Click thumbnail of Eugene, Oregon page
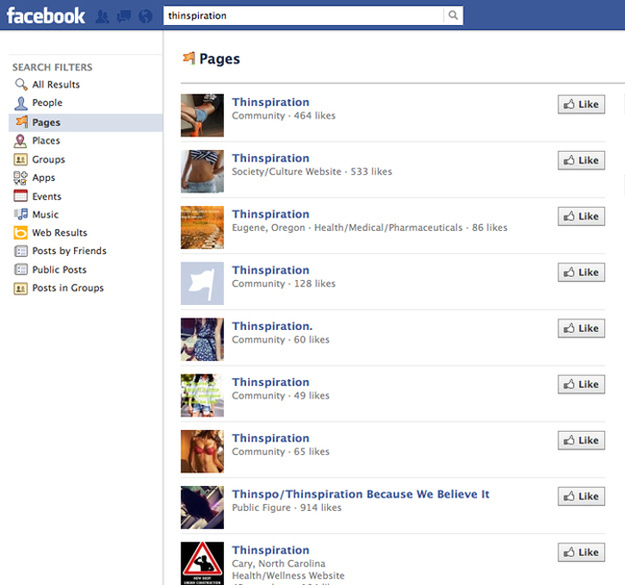 pyautogui.click(x=202, y=227)
